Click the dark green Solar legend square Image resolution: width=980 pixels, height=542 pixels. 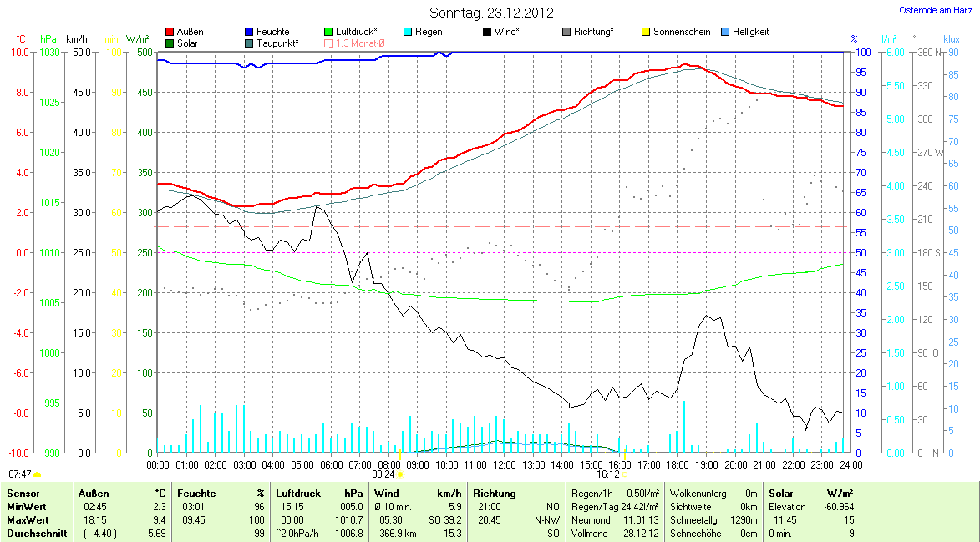click(x=170, y=43)
